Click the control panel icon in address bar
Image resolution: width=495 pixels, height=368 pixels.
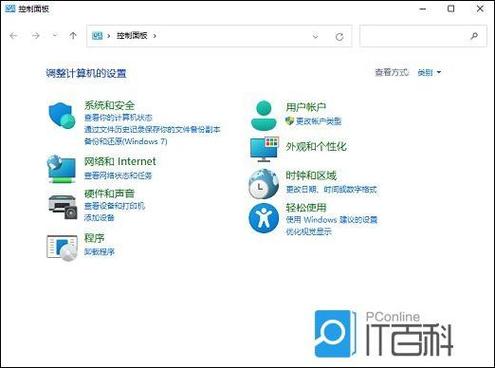(97, 35)
